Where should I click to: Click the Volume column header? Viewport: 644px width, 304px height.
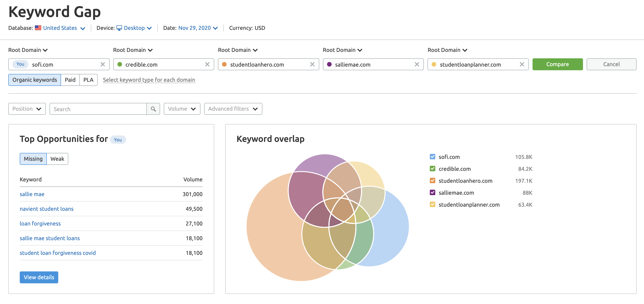[x=193, y=179]
